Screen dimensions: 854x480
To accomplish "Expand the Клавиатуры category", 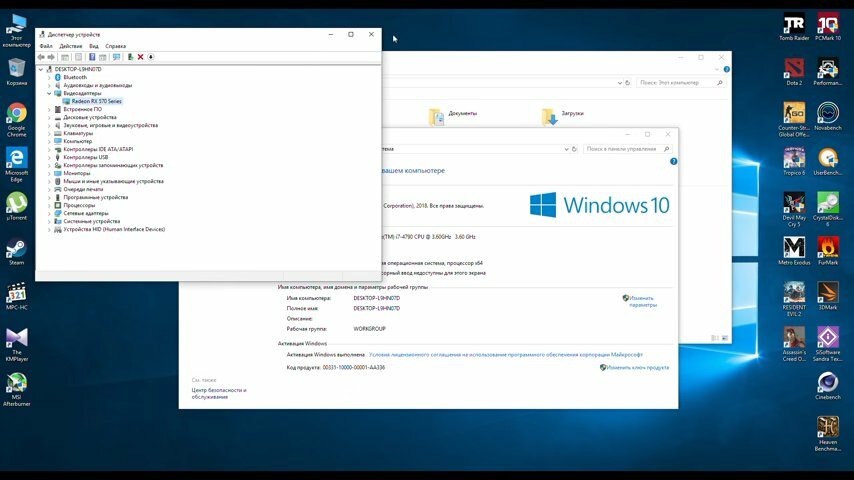I will point(49,133).
